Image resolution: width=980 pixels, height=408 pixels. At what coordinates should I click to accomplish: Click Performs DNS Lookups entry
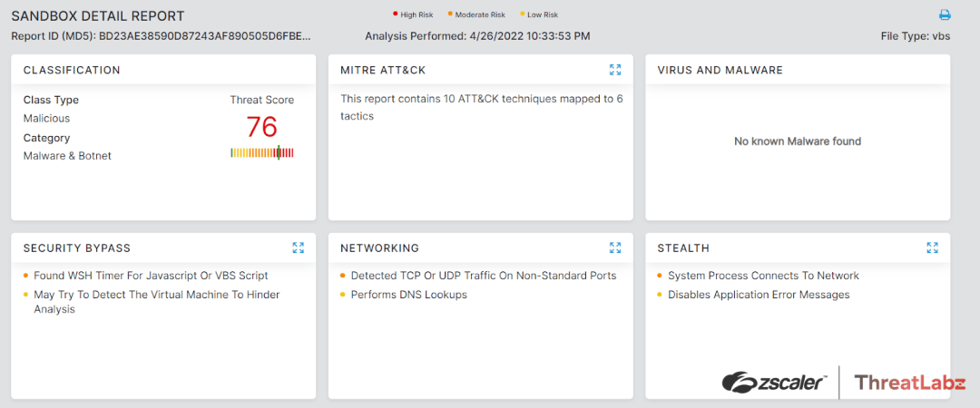408,295
